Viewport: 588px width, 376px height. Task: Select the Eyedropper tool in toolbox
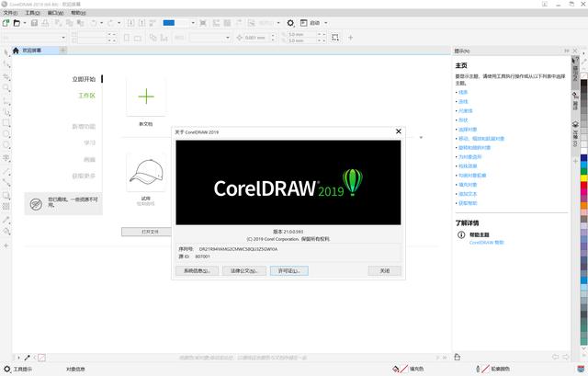click(x=6, y=220)
